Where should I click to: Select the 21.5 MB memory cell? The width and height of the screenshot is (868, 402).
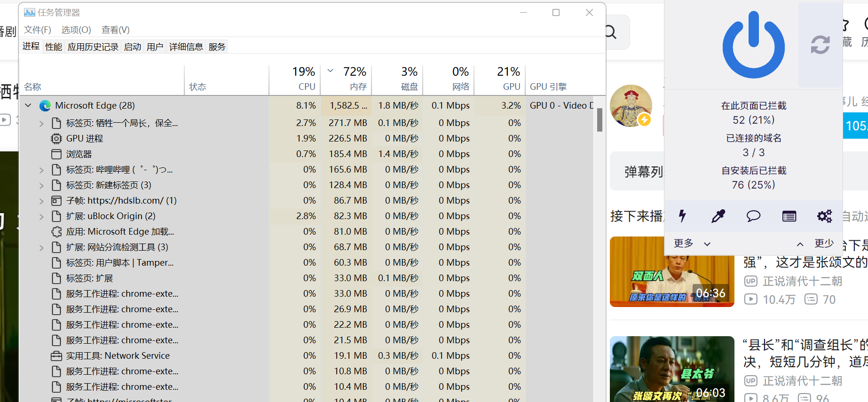click(x=346, y=340)
